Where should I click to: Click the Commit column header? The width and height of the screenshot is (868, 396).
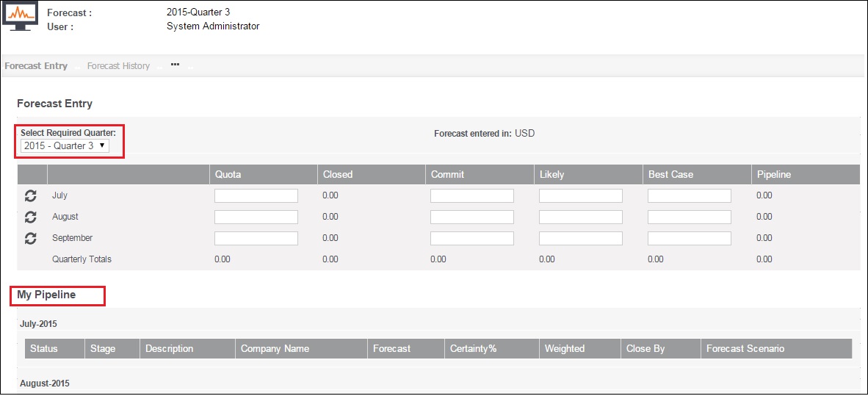coord(480,174)
